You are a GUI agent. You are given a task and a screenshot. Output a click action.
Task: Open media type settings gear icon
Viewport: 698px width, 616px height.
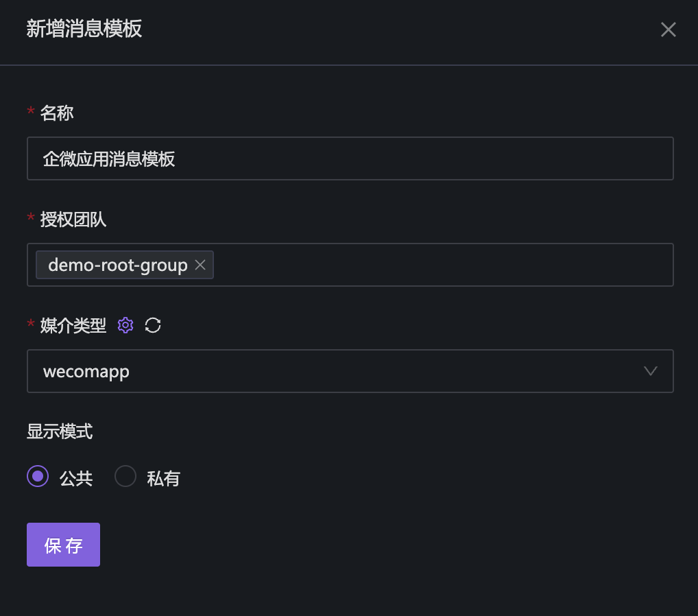125,325
